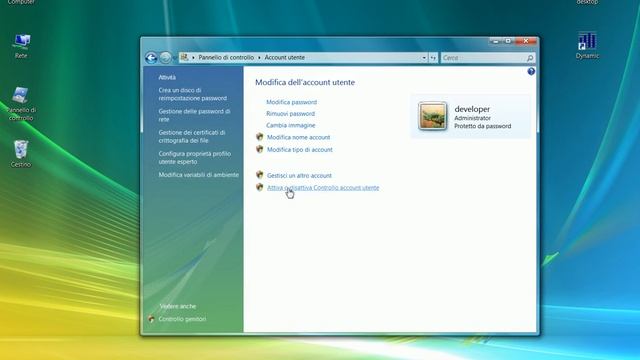Minimize the Account utente window

click(x=496, y=41)
